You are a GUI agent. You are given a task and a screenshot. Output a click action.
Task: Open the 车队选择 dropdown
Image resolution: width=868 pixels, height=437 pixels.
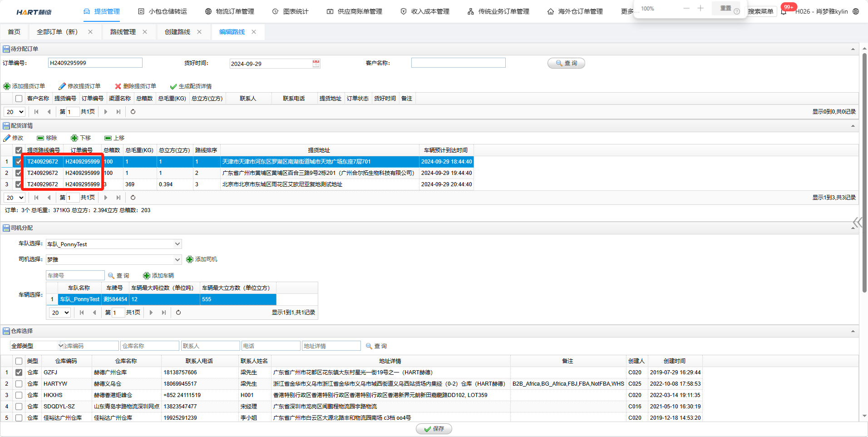pos(177,244)
